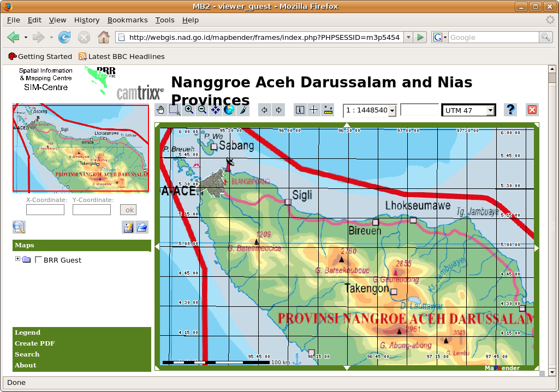Viewport: 559px width, 392px height.
Task: Select the zoom-to-box selection tool
Action: pyautogui.click(x=174, y=110)
